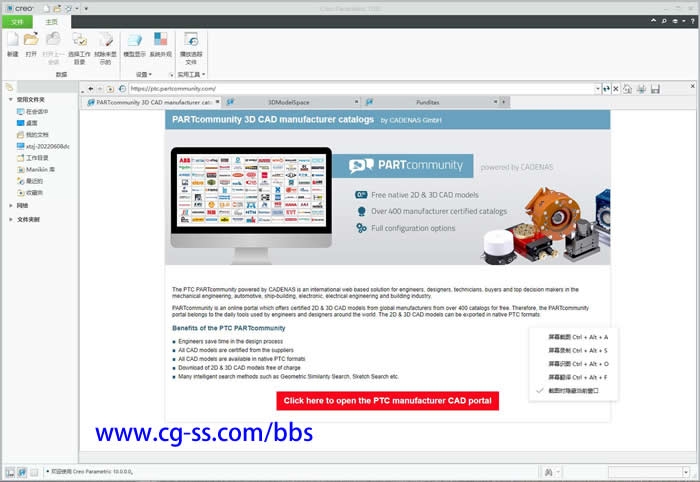This screenshot has height=482, width=700.
Task: Click the browser back arrow button
Action: [90, 89]
